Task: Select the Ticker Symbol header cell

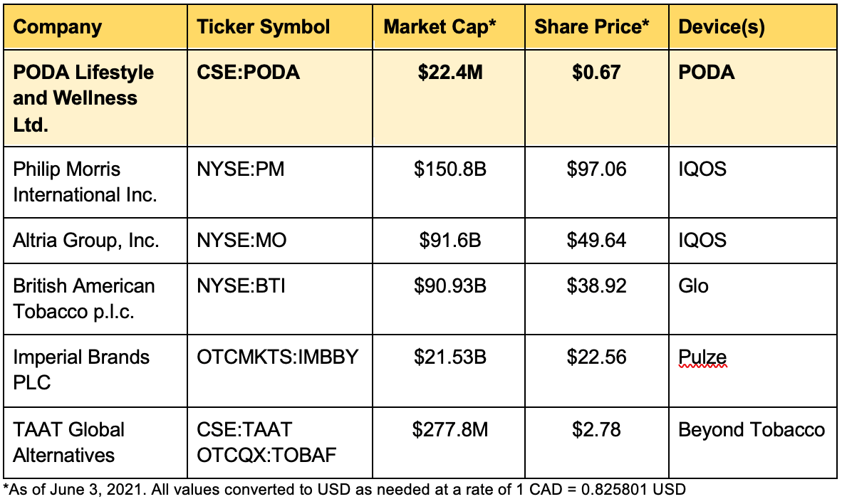Action: click(280, 27)
